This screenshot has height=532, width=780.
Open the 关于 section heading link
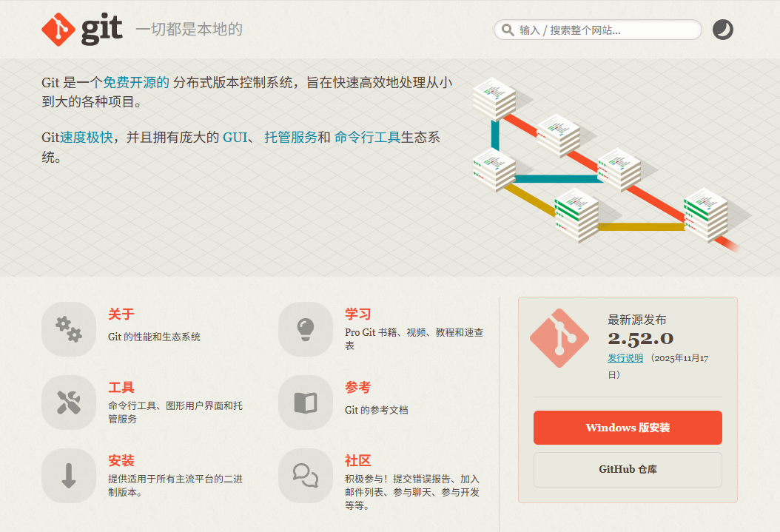pyautogui.click(x=121, y=314)
